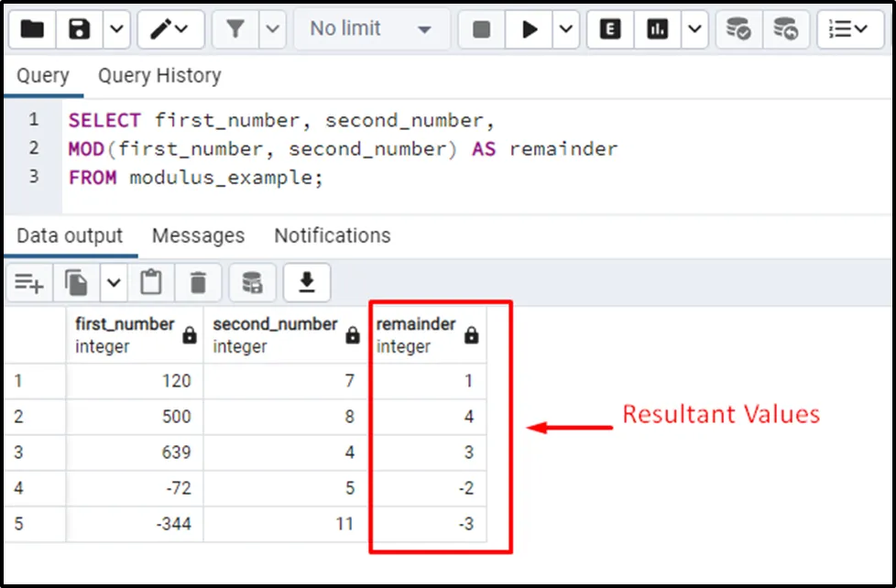Click the Filter funnel icon
Screen dimensions: 896x588
(235, 29)
